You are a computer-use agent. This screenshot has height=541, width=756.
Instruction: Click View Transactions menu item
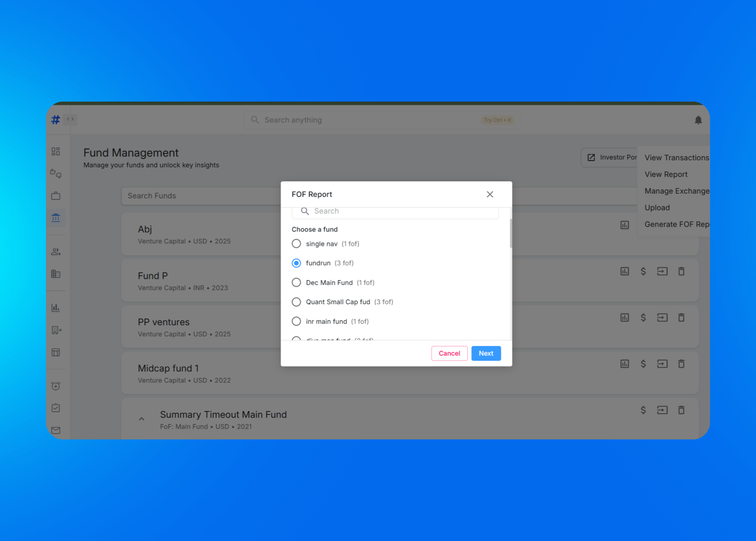coord(676,158)
